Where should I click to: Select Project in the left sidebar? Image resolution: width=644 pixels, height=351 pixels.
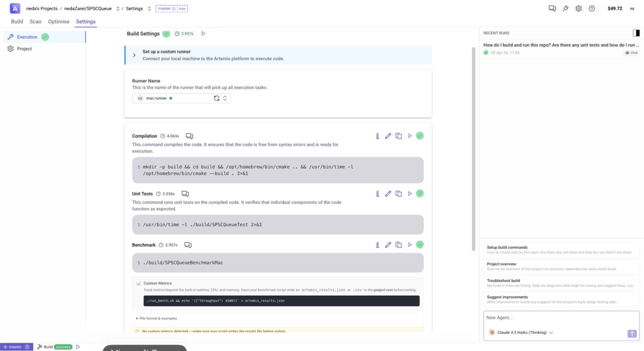(24, 49)
